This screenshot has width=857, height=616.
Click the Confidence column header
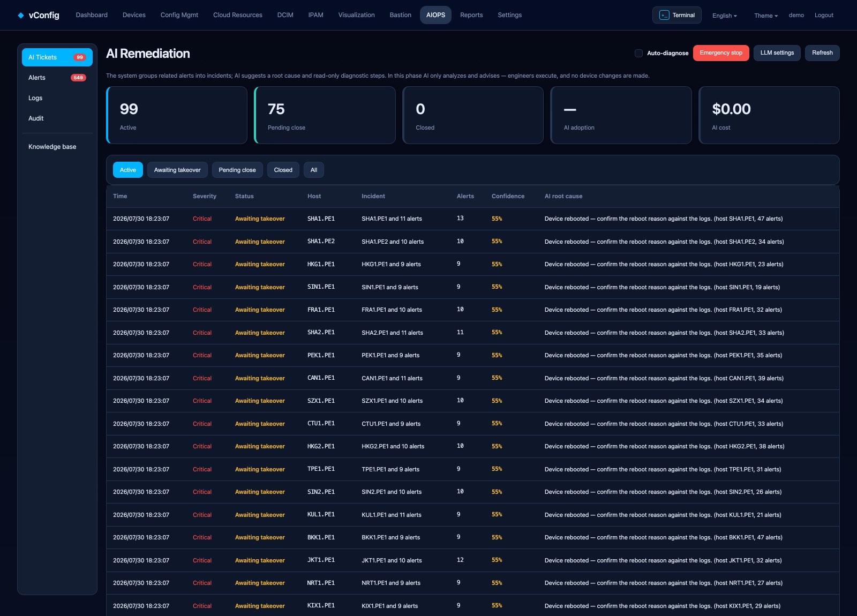pos(508,196)
